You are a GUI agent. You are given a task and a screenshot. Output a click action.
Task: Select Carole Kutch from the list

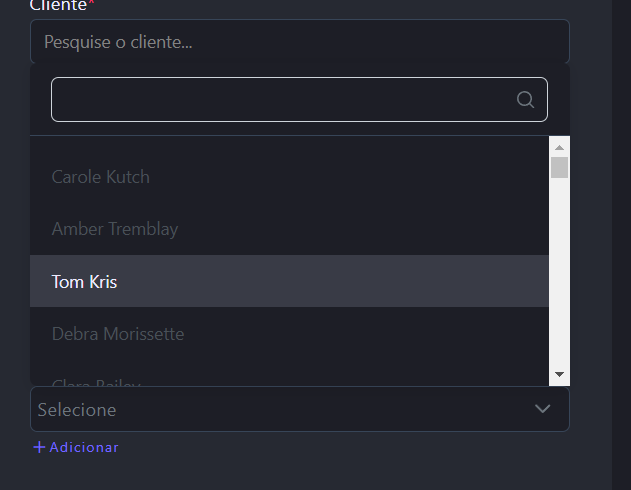pyautogui.click(x=101, y=177)
